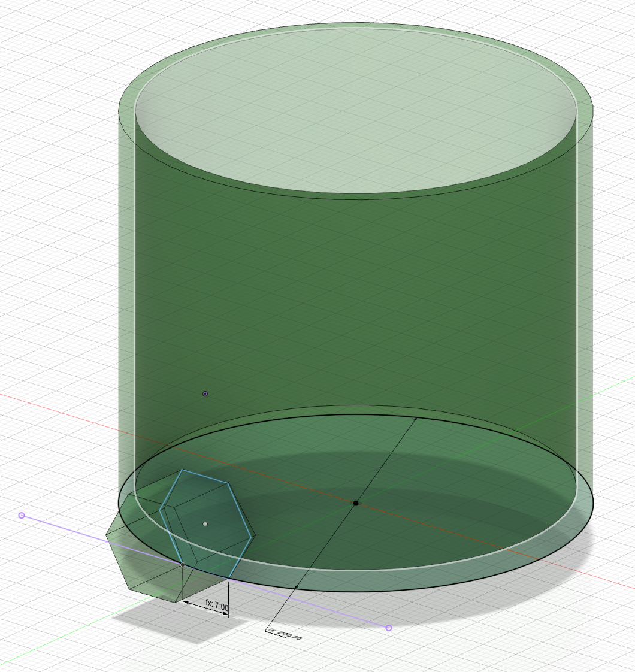
Task: Click the center point of the bottom sketch circle
Action: [358, 503]
